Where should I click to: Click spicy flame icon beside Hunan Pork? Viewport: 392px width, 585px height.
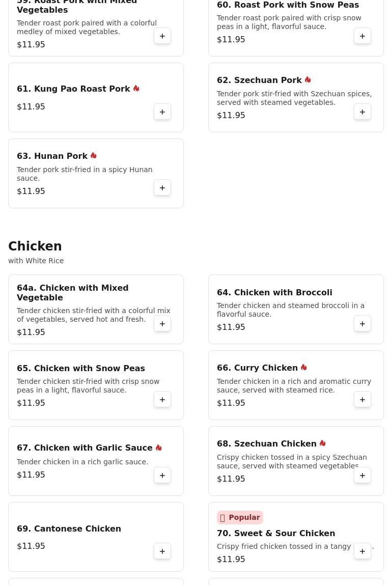click(x=94, y=156)
